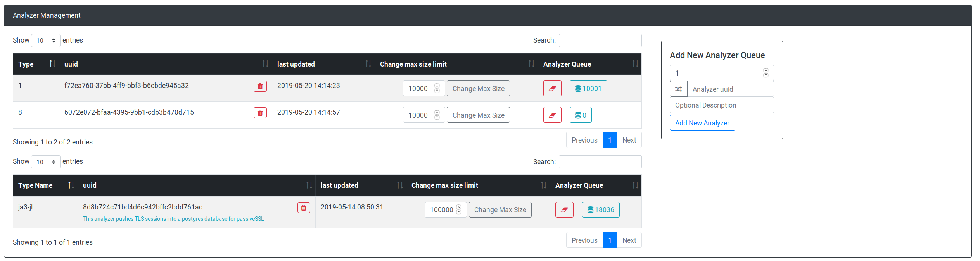Open queue showing 10001 items
The width and height of the screenshot is (980, 261).
pyautogui.click(x=588, y=89)
